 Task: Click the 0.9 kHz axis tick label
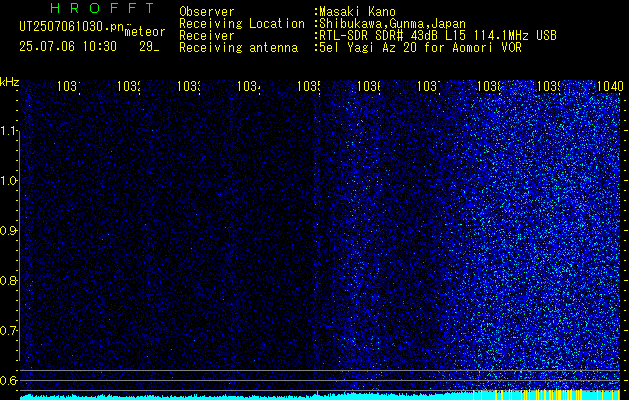click(9, 230)
